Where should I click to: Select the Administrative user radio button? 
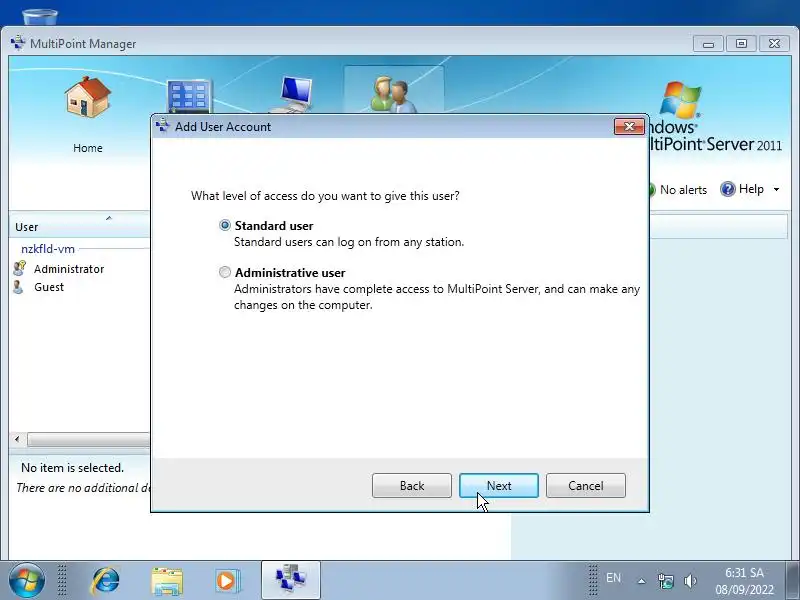click(x=224, y=272)
